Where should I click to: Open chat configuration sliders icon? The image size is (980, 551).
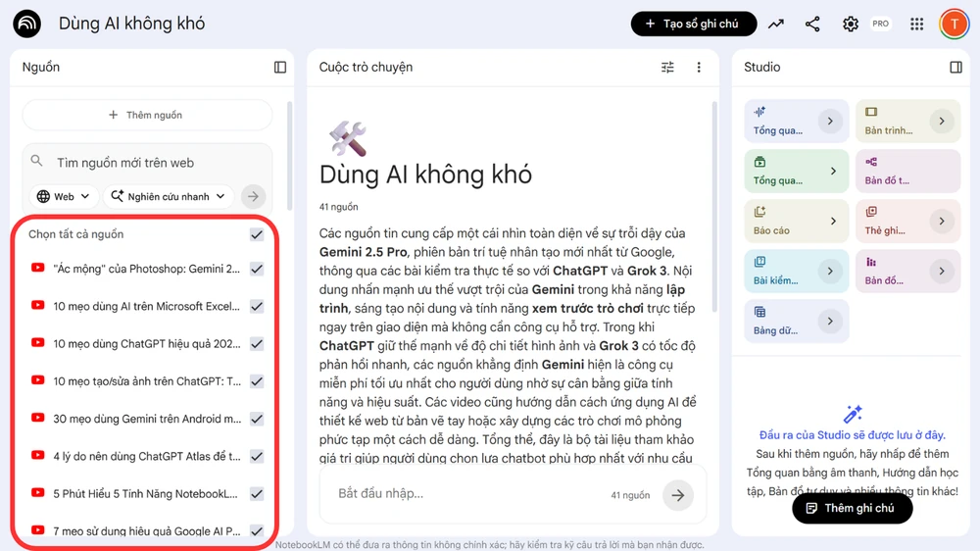[667, 68]
